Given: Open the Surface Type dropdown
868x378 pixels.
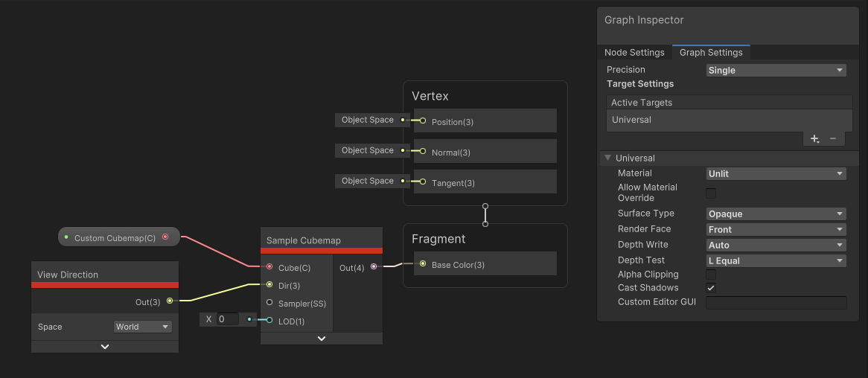Looking at the screenshot, I should tap(776, 214).
